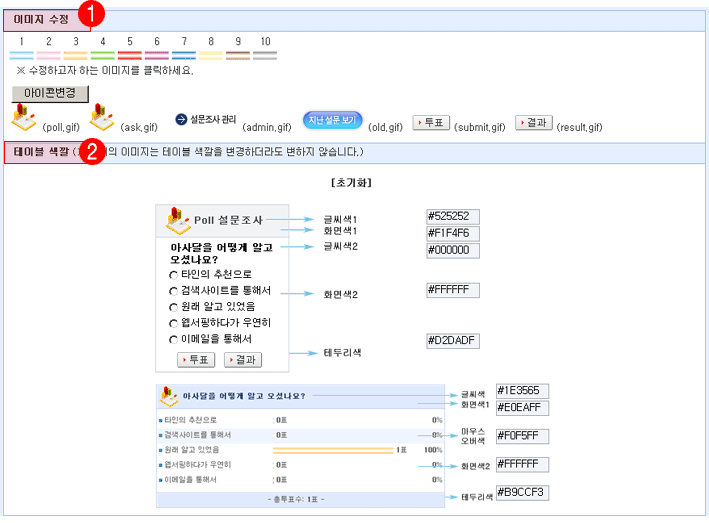Click the 결과 result.gif image
This screenshot has height=523, width=709.
534,122
